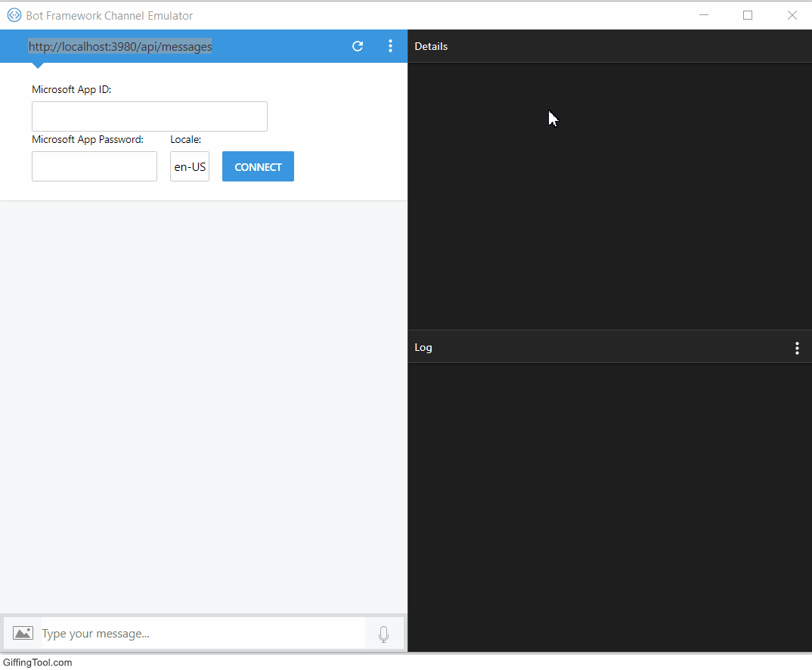Open the Log panel three-dot menu

click(797, 348)
